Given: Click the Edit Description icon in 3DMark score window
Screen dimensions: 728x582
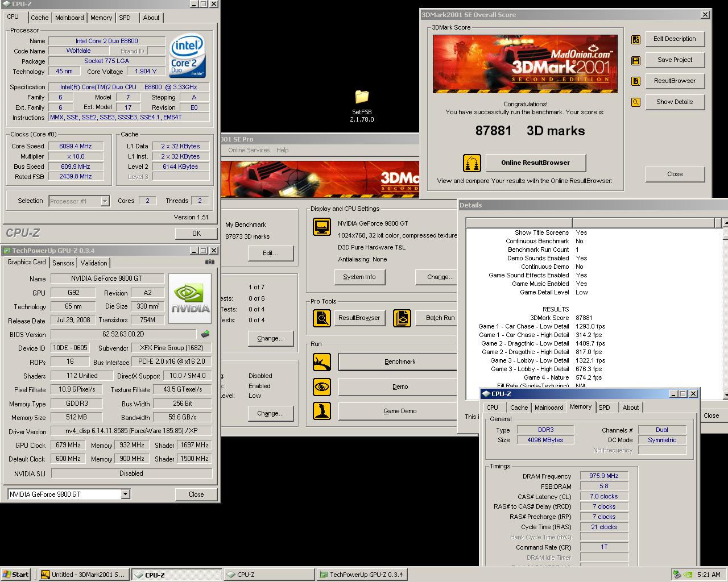Looking at the screenshot, I should click(636, 39).
